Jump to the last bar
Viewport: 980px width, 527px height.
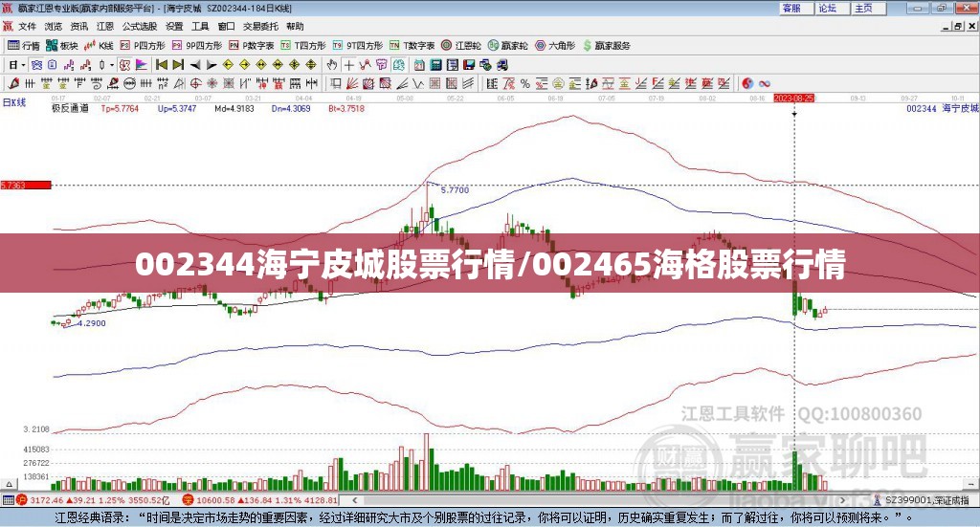click(178, 65)
